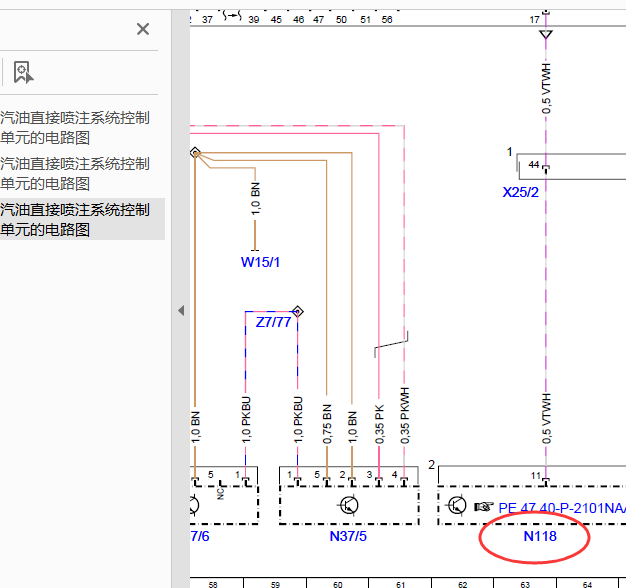Click the pointing hand reference icon
The width and height of the screenshot is (626, 588).
pyautogui.click(x=483, y=507)
